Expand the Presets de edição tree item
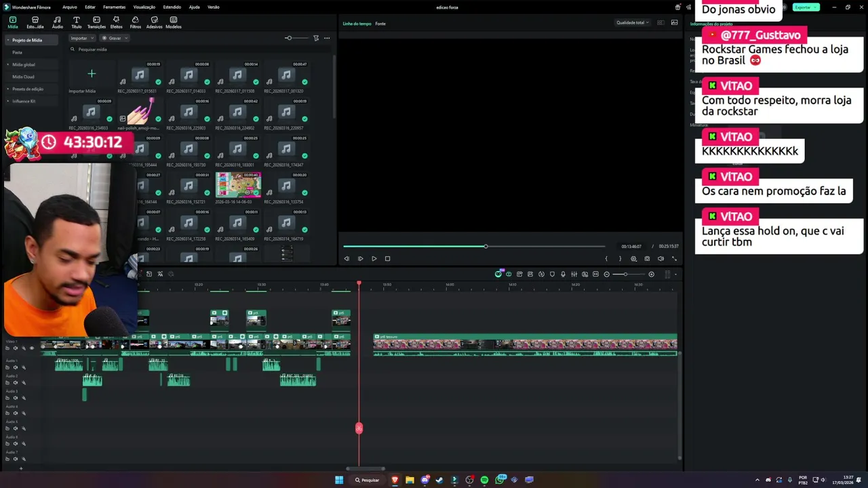This screenshot has width=868, height=488. pos(7,89)
